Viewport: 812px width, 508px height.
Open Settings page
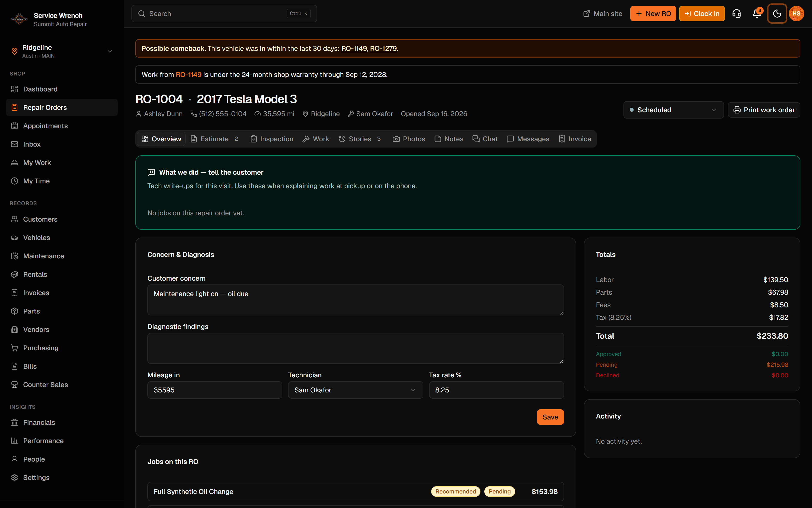(x=62, y=478)
